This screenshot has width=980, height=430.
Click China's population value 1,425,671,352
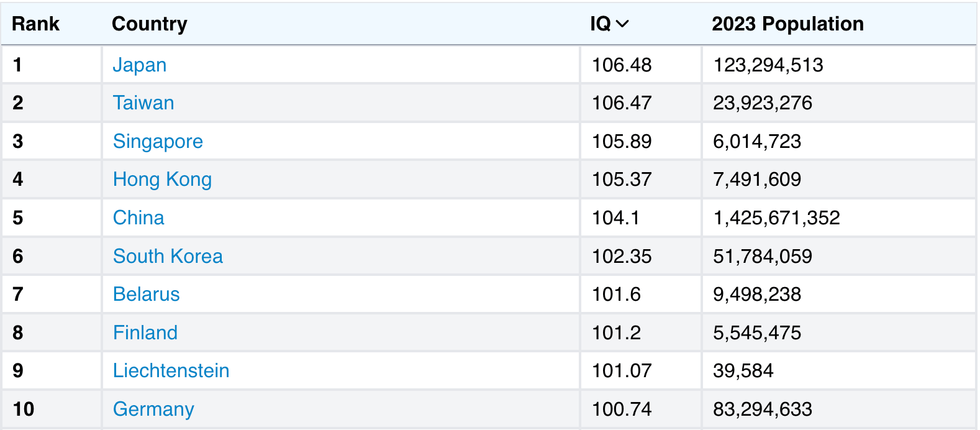776,217
